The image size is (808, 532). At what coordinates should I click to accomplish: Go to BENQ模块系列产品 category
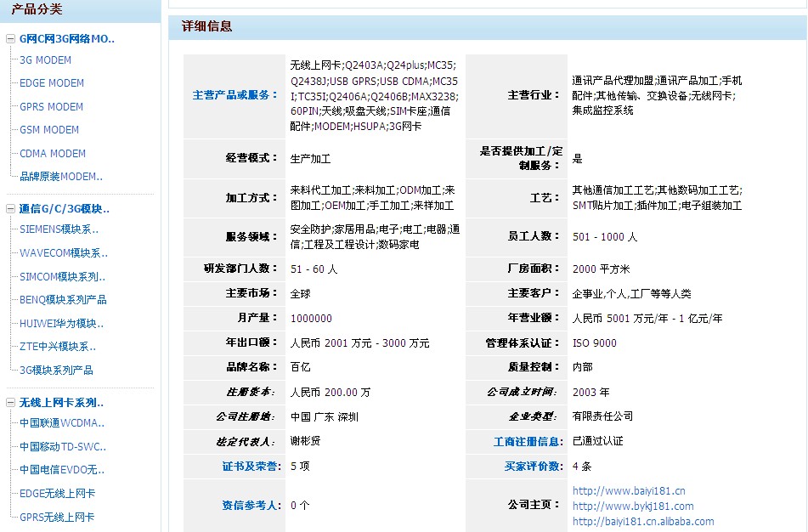(63, 300)
